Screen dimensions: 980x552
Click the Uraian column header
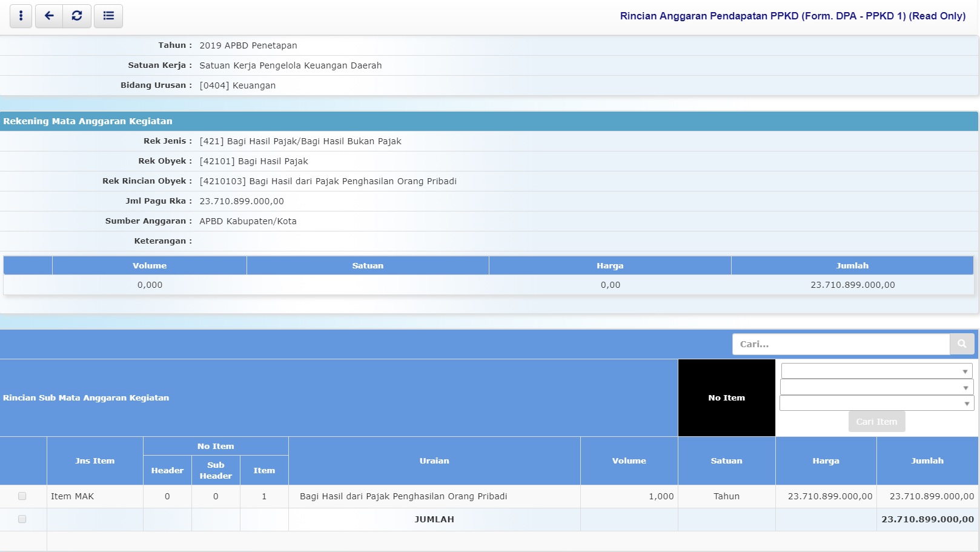click(x=434, y=461)
